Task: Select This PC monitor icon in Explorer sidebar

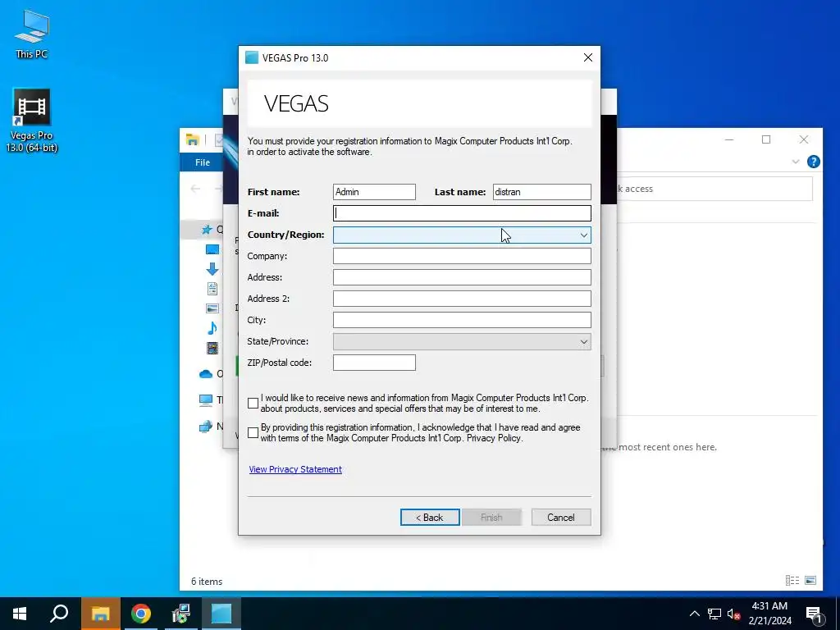Action: pyautogui.click(x=206, y=399)
